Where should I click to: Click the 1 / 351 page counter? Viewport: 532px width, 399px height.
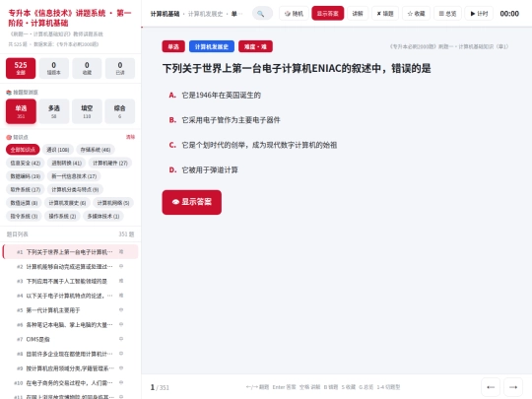point(160,387)
